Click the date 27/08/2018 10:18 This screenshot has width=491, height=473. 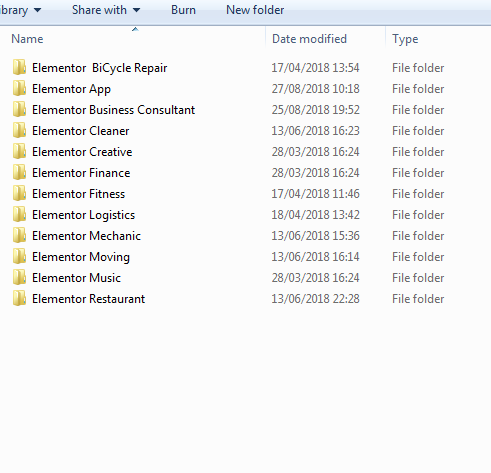tap(315, 89)
